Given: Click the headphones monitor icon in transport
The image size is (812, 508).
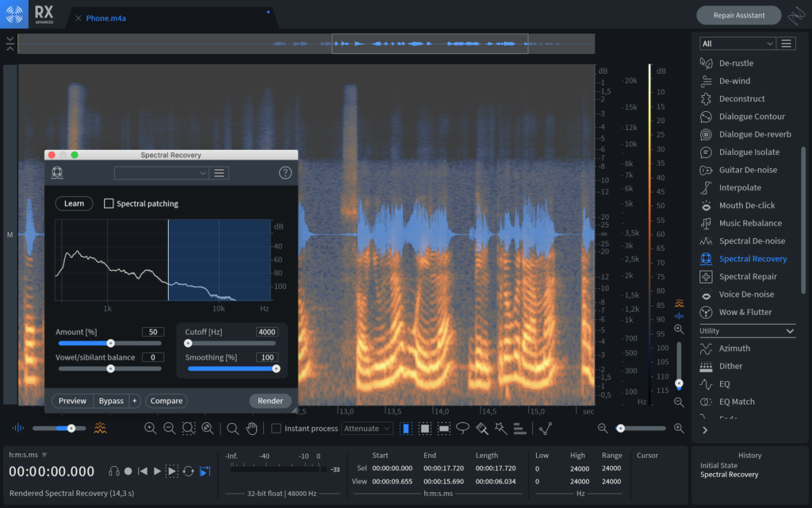Looking at the screenshot, I should point(113,471).
